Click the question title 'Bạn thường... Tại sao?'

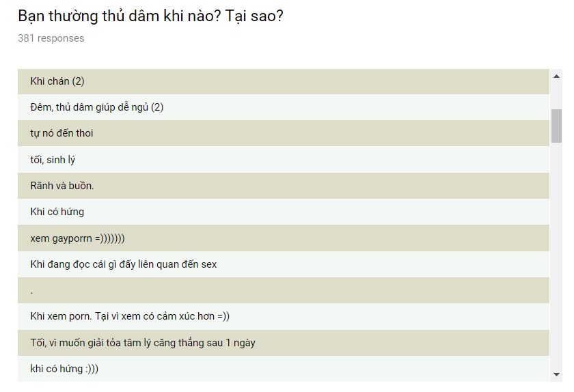(x=150, y=16)
